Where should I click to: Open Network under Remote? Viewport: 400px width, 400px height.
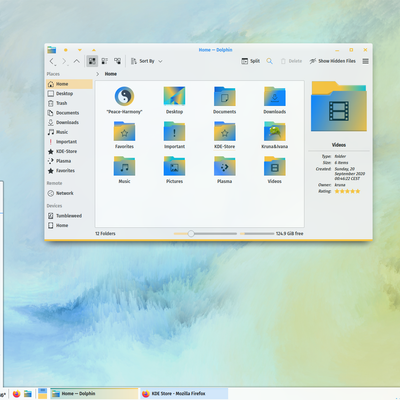click(x=69, y=193)
